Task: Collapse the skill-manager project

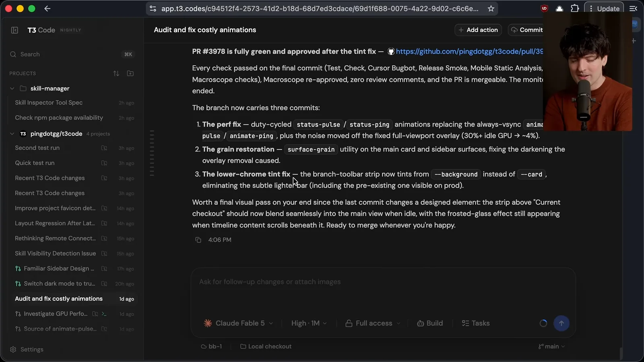Action: pyautogui.click(x=12, y=88)
